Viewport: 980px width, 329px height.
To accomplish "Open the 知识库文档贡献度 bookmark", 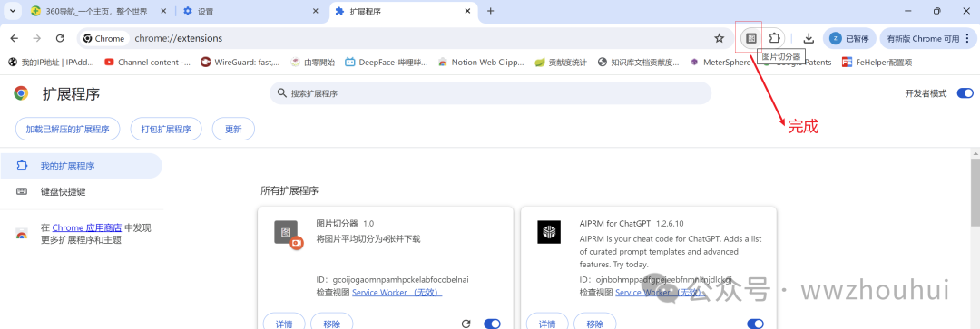I will click(x=639, y=62).
